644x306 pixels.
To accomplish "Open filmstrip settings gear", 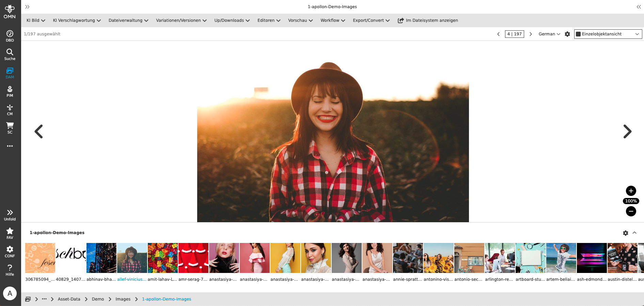I will 626,233.
